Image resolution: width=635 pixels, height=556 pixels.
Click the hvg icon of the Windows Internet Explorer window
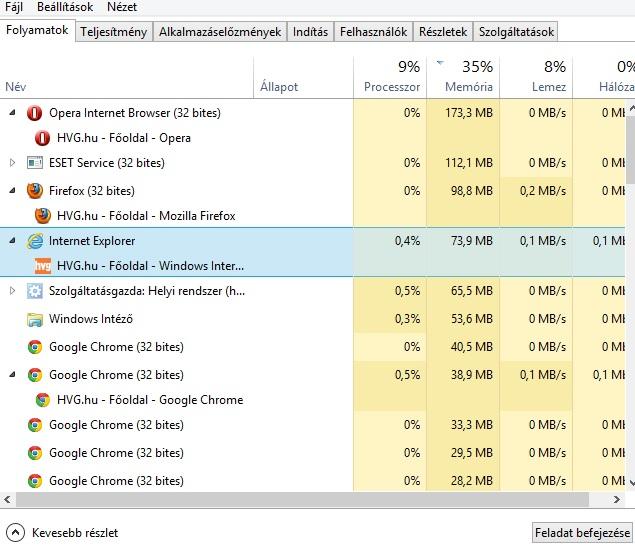pos(43,266)
